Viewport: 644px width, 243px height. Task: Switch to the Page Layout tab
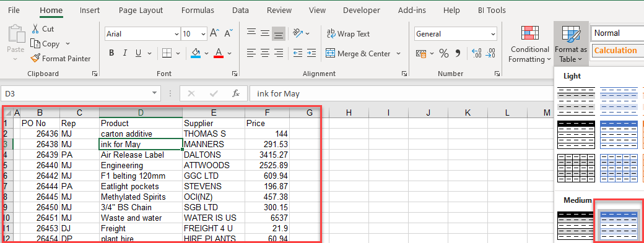click(x=141, y=11)
